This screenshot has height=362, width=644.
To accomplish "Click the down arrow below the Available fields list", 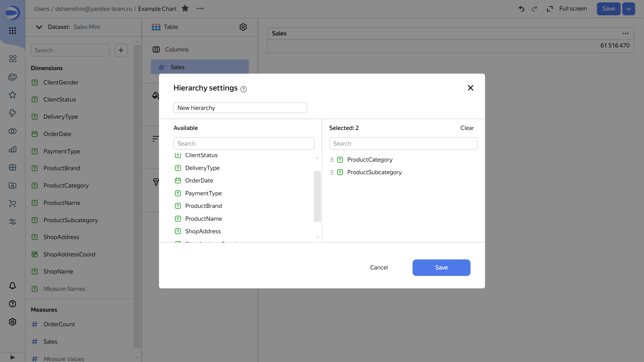I will [317, 237].
